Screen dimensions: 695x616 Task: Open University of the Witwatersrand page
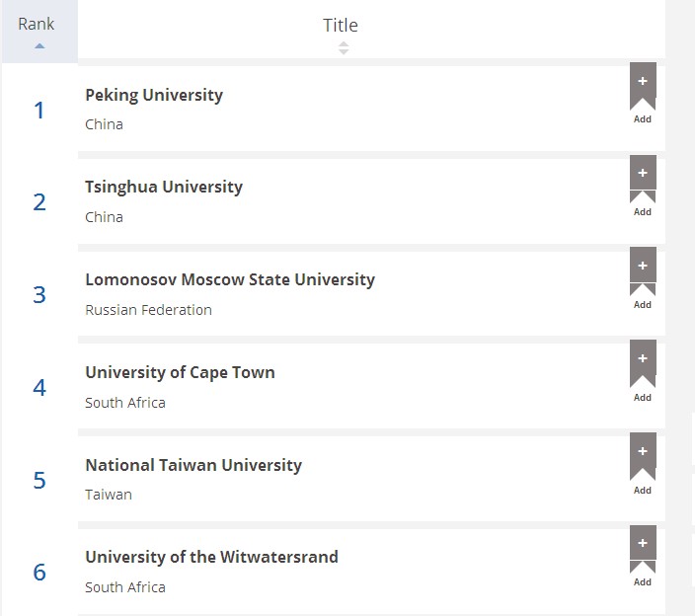(x=212, y=557)
